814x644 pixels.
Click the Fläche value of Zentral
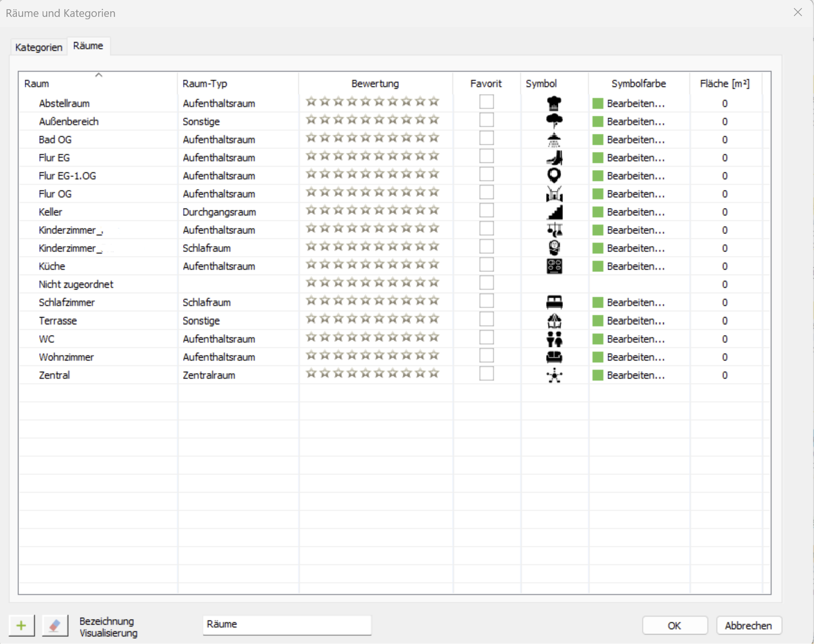725,375
